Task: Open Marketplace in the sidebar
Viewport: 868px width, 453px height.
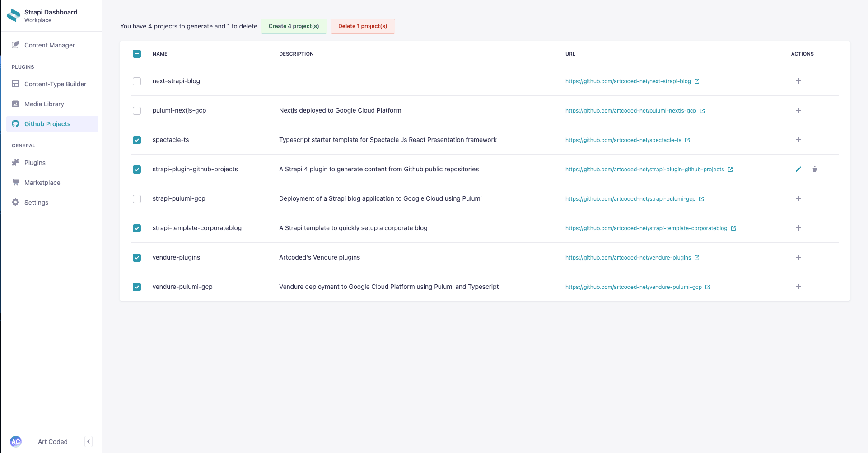Action: (x=52, y=183)
